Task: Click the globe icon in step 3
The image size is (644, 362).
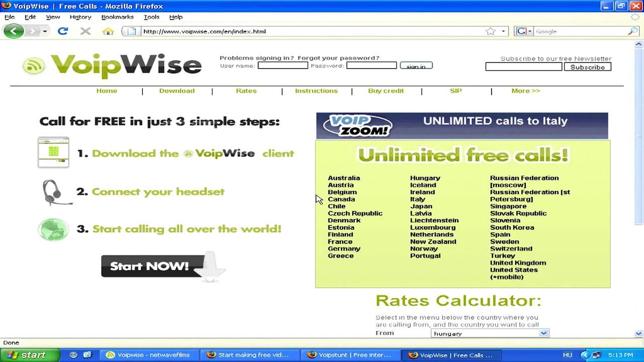Action: click(53, 229)
